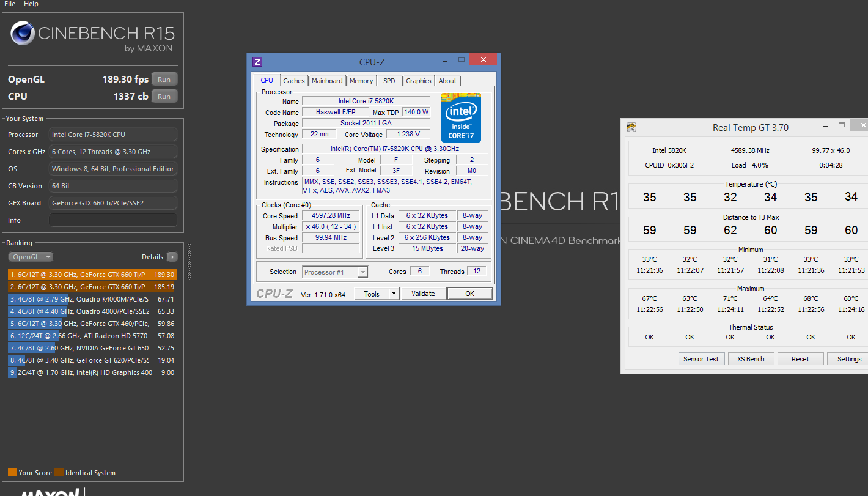This screenshot has width=868, height=496.
Task: Select the CPU tab in CPU-Z
Action: 267,80
